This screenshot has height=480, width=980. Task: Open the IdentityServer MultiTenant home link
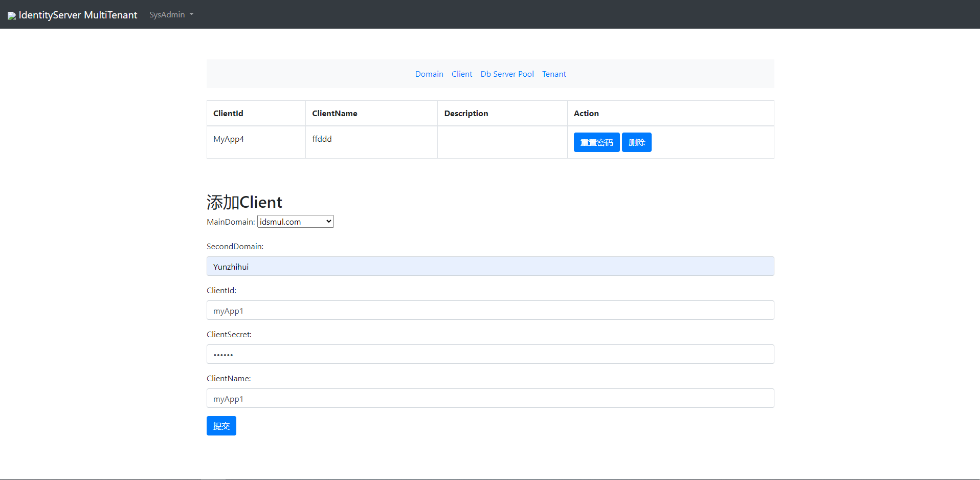[x=73, y=15]
